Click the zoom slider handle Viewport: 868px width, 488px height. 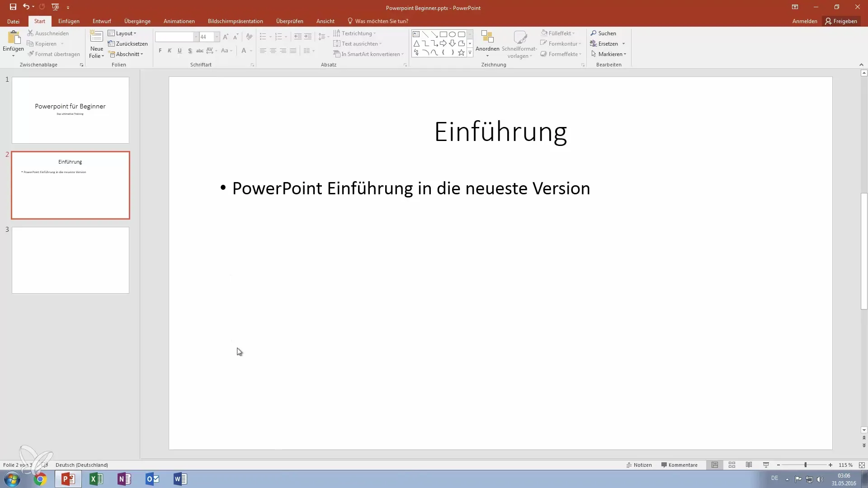pos(806,465)
